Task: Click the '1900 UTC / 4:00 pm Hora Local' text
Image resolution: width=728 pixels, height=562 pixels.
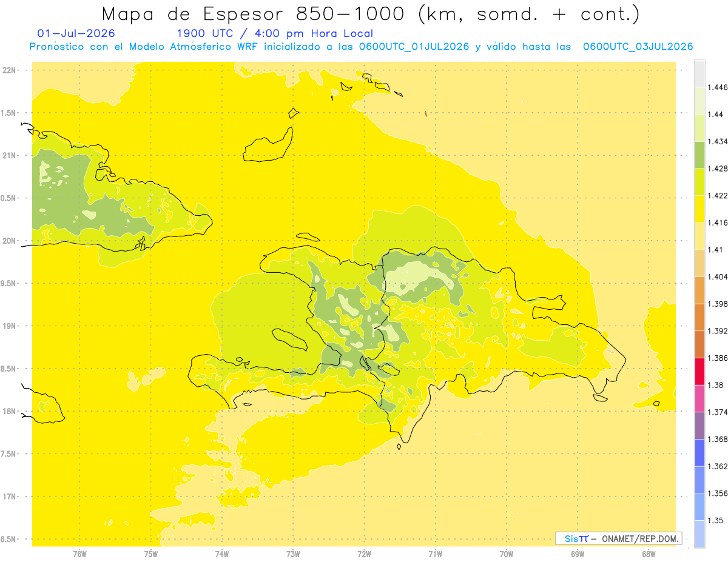Action: point(275,33)
